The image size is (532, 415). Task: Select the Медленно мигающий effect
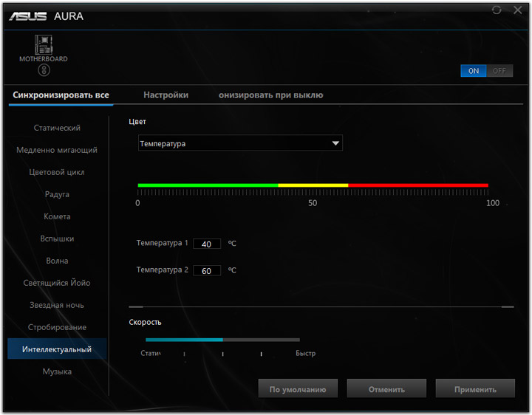coord(57,150)
